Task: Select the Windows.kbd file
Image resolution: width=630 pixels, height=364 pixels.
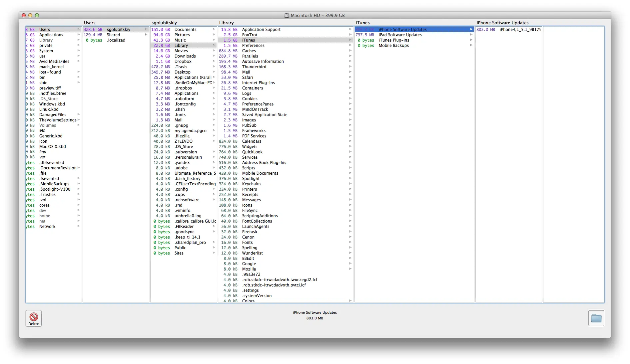Action: click(x=53, y=104)
